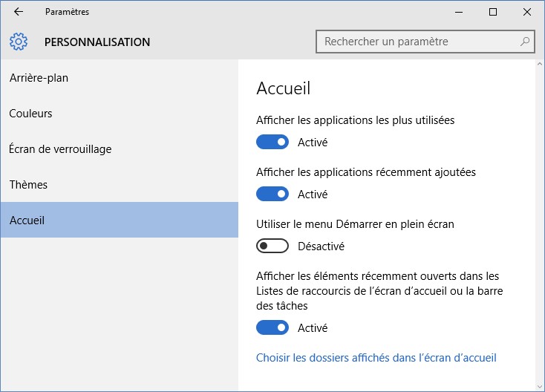Screen dimensions: 545x392
Task: Click the vertical scrollbar on right edge
Action: 539,223
